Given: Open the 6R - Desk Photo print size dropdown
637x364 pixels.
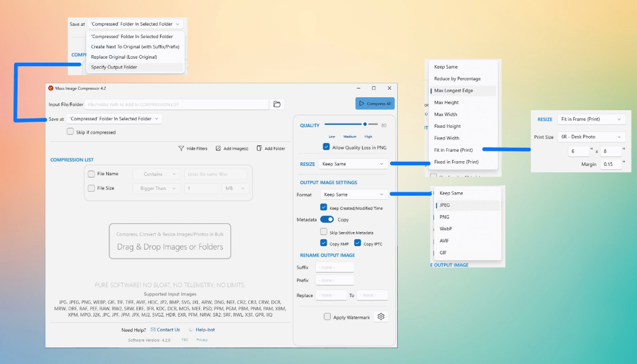Looking at the screenshot, I should [591, 137].
